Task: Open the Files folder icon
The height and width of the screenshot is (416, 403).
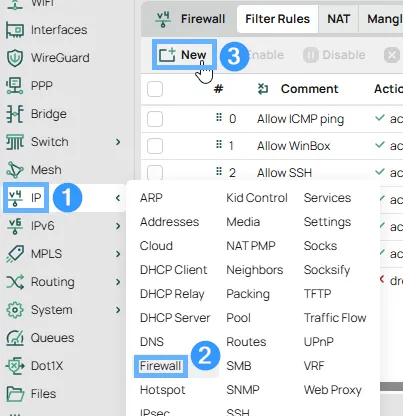Action: (x=15, y=394)
